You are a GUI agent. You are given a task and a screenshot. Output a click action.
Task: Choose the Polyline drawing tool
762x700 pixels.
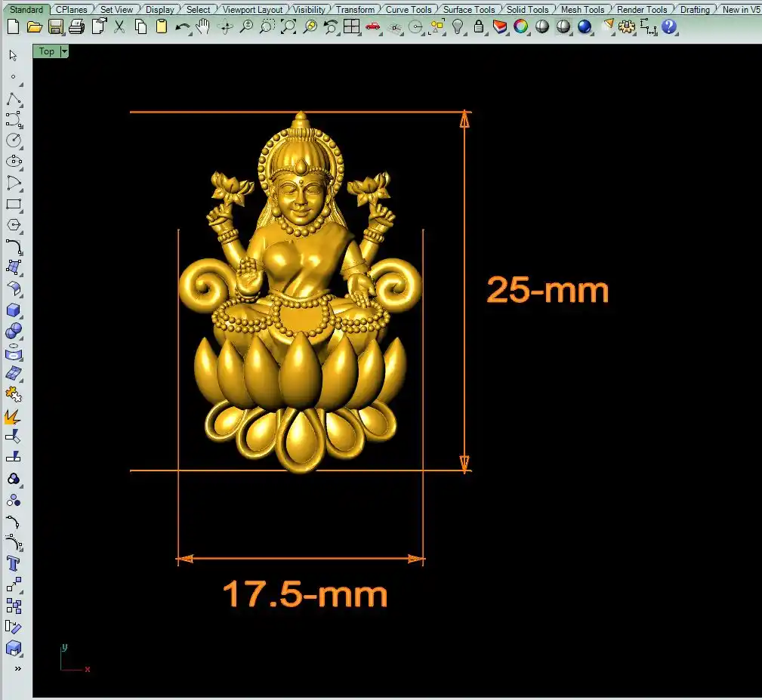click(x=13, y=100)
